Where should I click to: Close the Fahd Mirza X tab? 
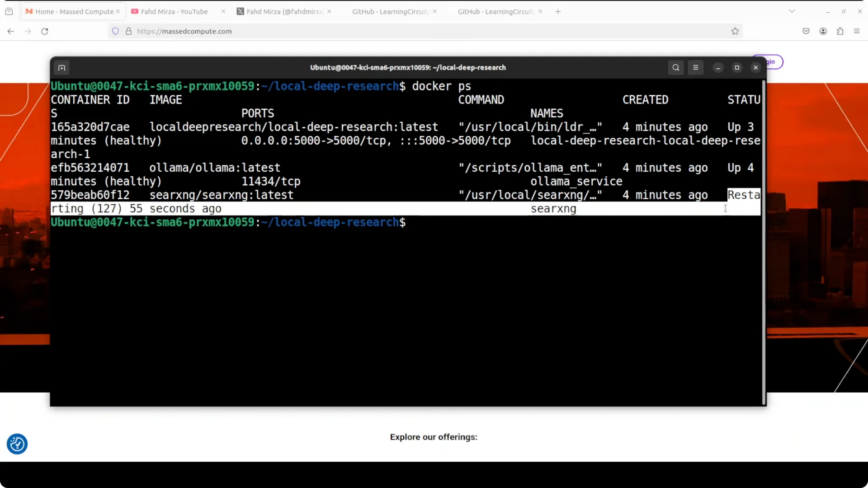(x=329, y=11)
